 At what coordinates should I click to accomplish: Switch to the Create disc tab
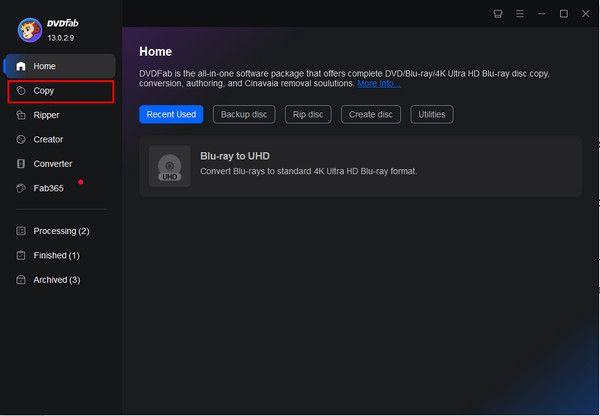tap(370, 114)
